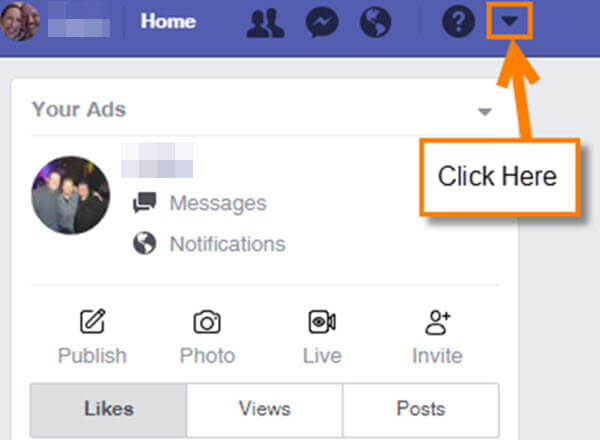The image size is (600, 440).
Task: Click the Help question mark icon
Action: 458,21
